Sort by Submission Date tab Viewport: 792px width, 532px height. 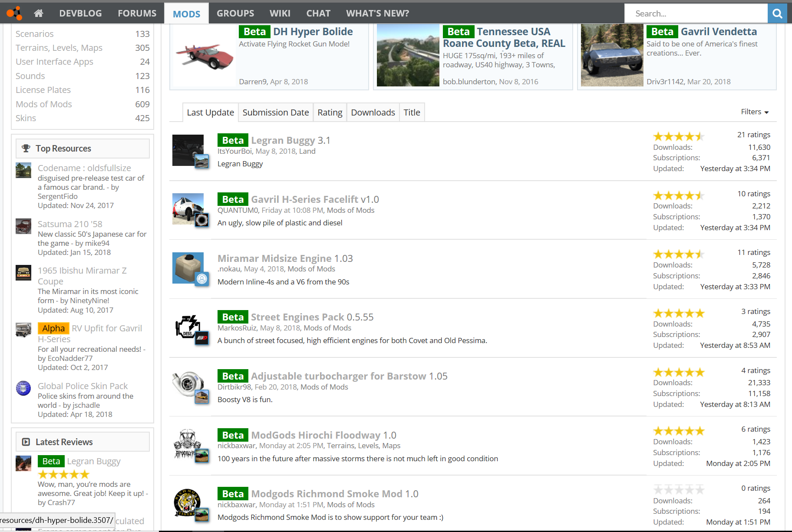(x=276, y=112)
